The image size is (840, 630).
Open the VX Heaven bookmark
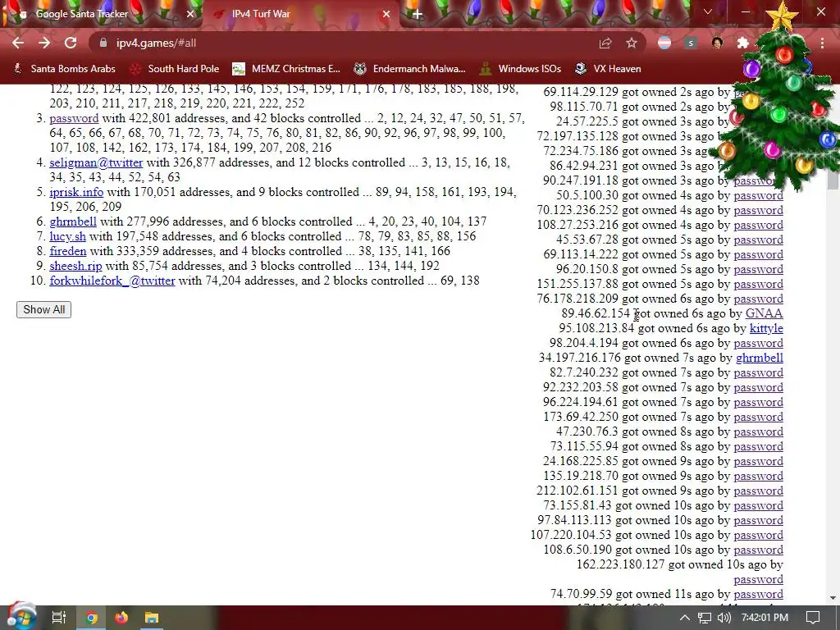pyautogui.click(x=608, y=69)
